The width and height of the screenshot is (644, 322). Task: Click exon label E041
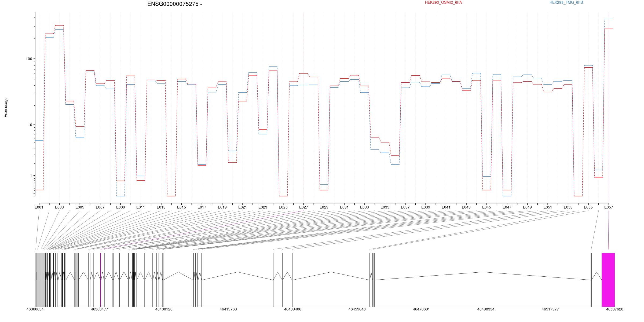[446, 207]
